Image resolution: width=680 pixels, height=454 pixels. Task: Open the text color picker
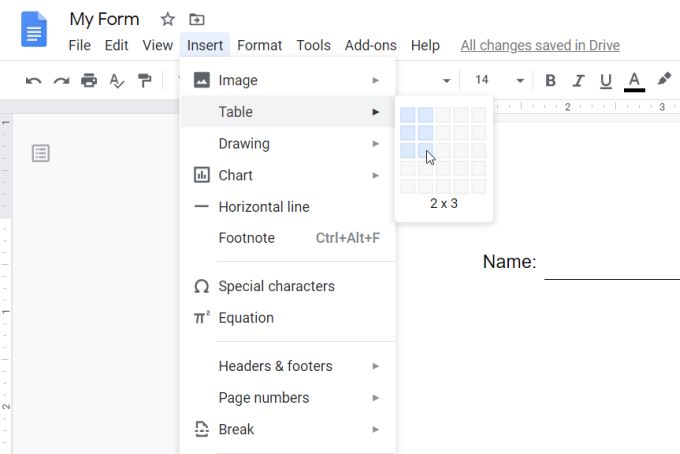(x=634, y=80)
